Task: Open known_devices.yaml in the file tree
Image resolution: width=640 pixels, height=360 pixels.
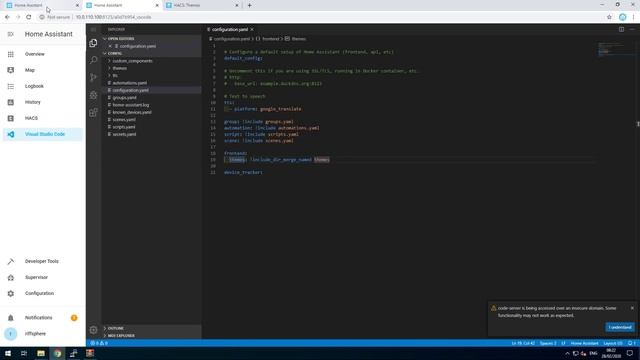Action: [151, 112]
